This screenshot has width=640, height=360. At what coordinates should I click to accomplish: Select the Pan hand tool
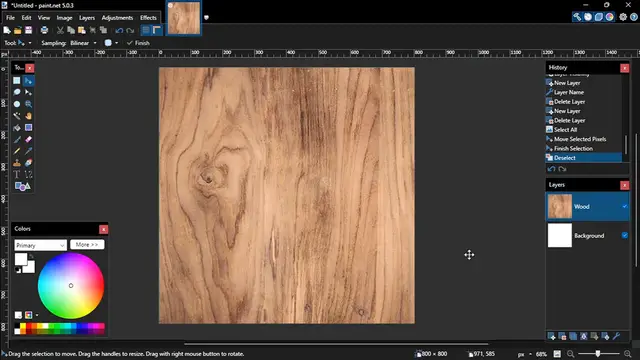28,116
